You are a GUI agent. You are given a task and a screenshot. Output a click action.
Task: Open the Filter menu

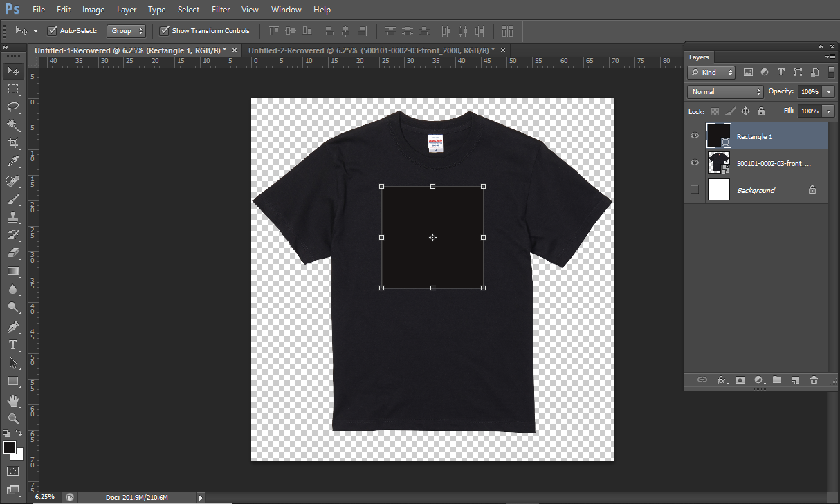pos(221,10)
